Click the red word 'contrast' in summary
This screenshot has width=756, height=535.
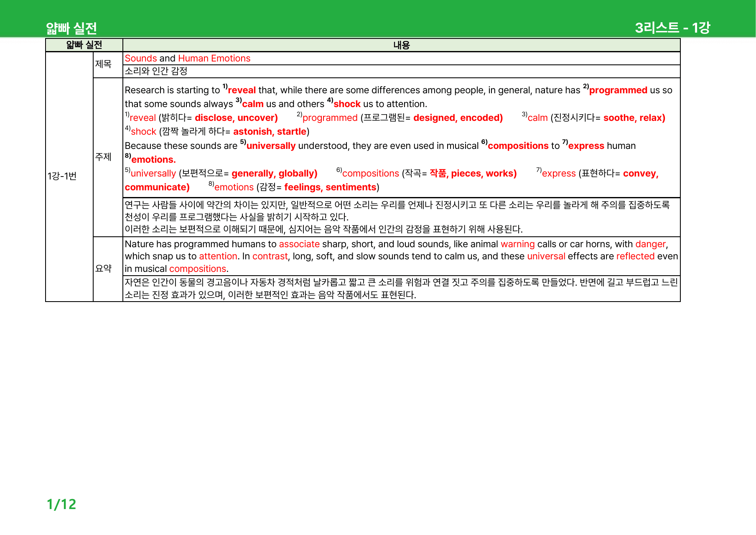click(x=270, y=256)
